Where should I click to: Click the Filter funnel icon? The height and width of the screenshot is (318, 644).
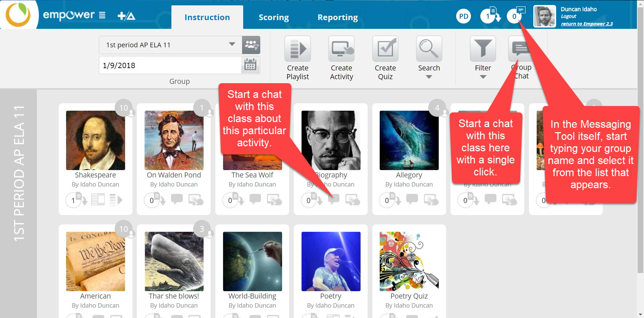coord(483,49)
